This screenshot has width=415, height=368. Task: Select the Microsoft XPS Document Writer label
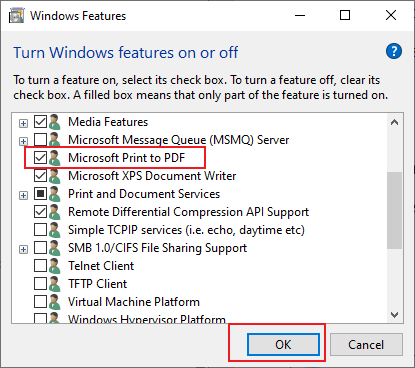(152, 176)
